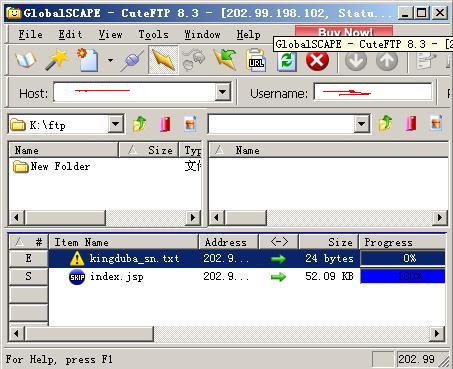Stop the transfer with the red X icon

coord(317,61)
